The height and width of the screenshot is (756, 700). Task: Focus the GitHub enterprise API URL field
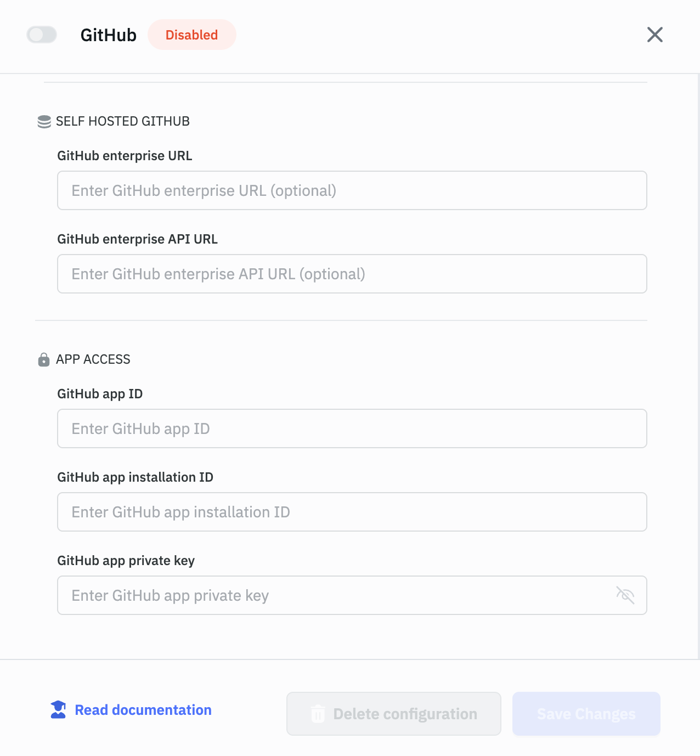(351, 274)
